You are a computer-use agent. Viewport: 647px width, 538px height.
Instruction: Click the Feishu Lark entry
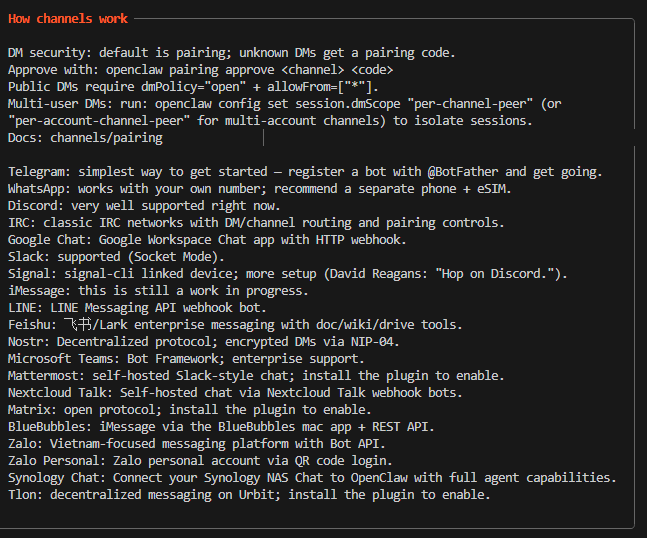click(235, 325)
